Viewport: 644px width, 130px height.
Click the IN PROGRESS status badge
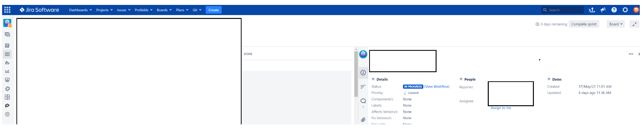[413, 87]
